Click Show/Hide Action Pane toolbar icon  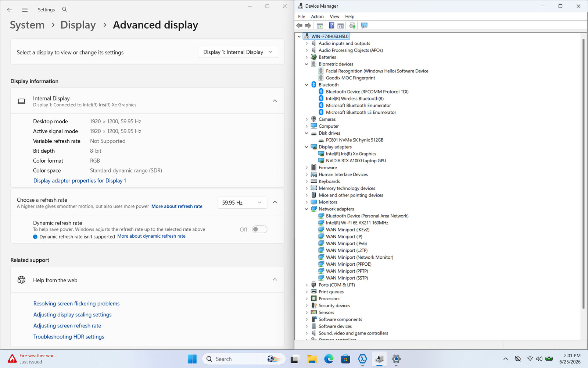pos(341,25)
